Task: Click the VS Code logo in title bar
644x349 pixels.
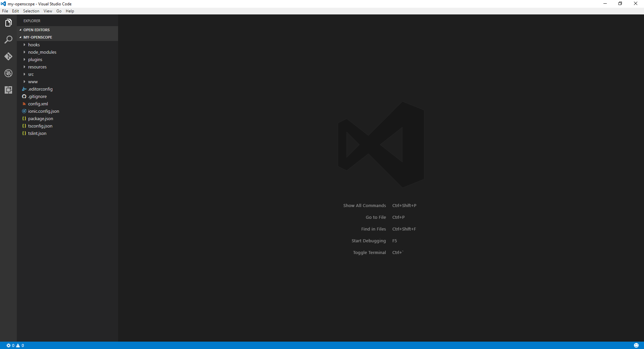Action: [3, 4]
